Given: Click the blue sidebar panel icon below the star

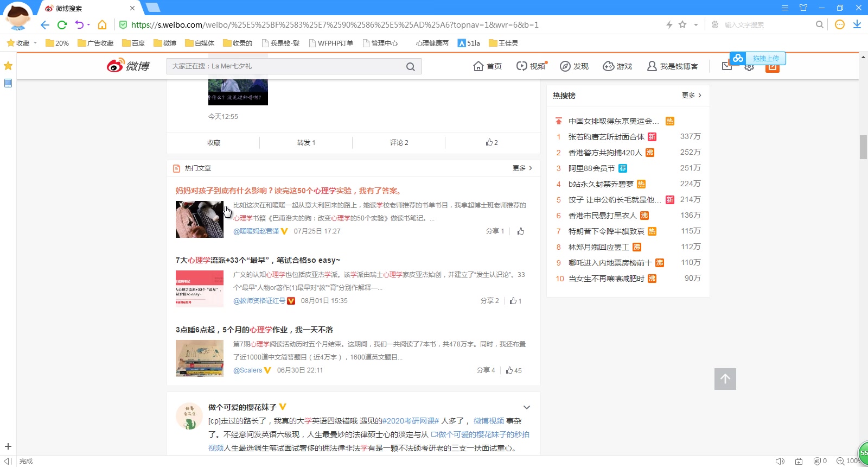Looking at the screenshot, I should tap(8, 83).
